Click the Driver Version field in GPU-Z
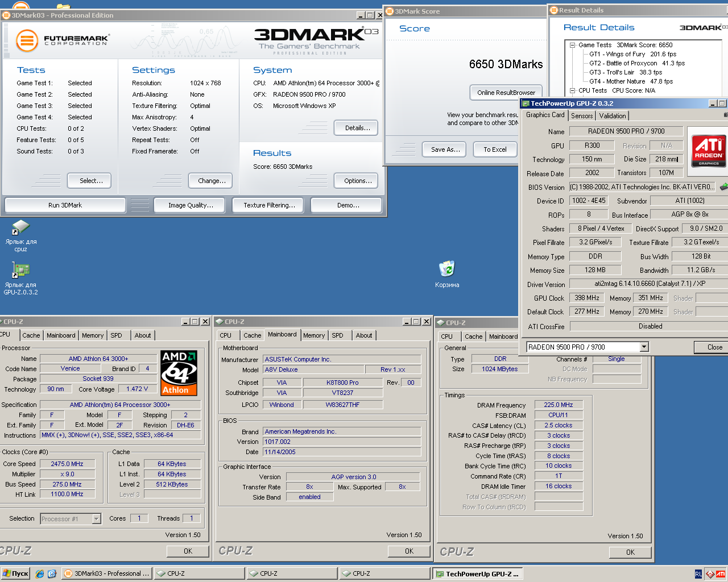The image size is (728, 582). [649, 284]
